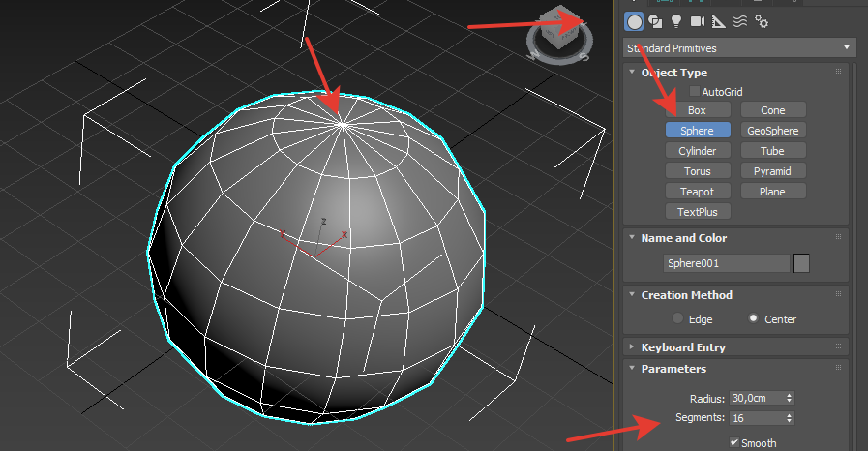Click the Box primitive button
The width and height of the screenshot is (868, 451).
pyautogui.click(x=698, y=110)
